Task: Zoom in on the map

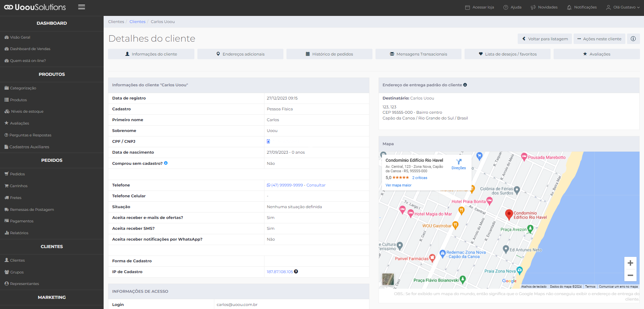Action: [630, 263]
